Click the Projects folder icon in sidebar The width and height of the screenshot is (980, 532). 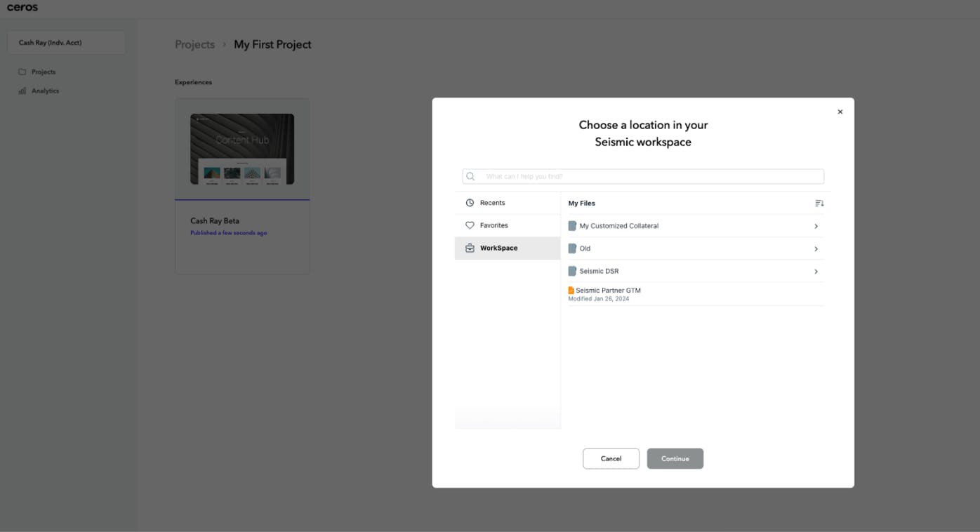22,72
